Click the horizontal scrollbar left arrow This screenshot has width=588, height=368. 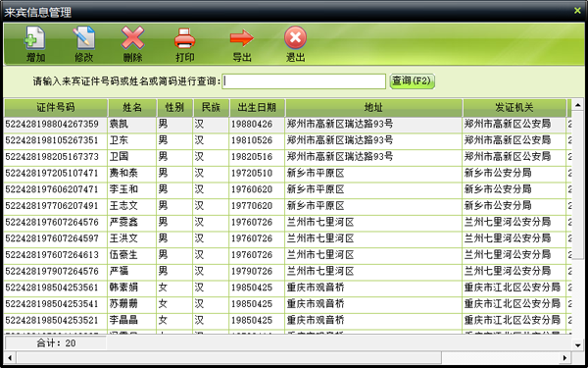click(10, 357)
